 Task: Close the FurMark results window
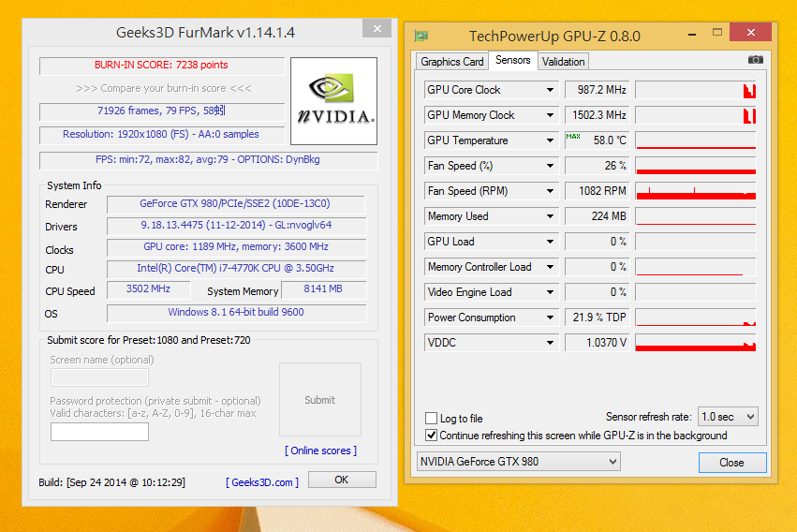376,29
